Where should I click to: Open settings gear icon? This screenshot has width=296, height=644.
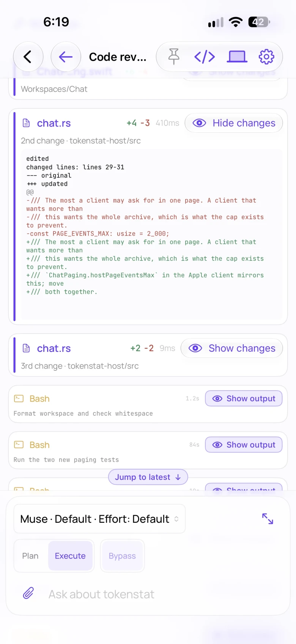266,57
